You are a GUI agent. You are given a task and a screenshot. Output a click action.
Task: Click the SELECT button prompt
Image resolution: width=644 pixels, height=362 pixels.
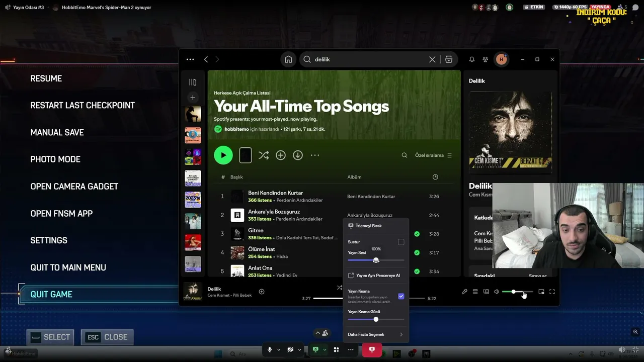(50, 337)
